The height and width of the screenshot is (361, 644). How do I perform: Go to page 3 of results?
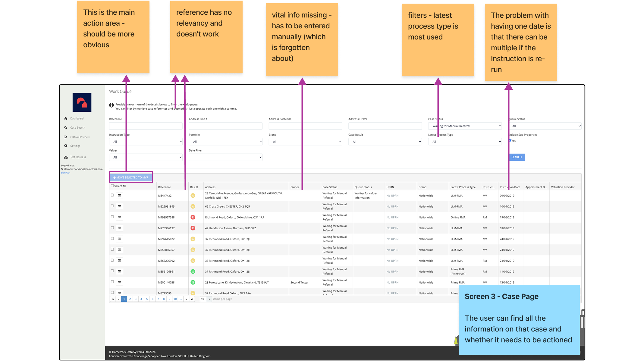pyautogui.click(x=136, y=299)
